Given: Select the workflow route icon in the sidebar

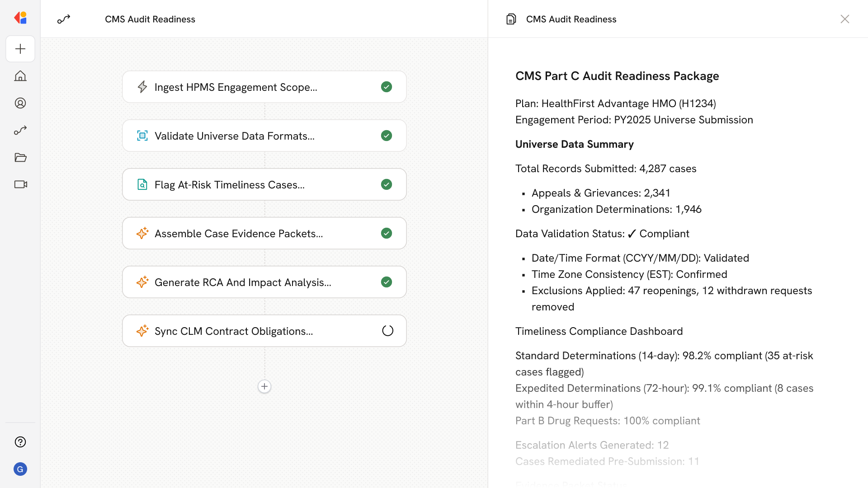Looking at the screenshot, I should pyautogui.click(x=20, y=130).
